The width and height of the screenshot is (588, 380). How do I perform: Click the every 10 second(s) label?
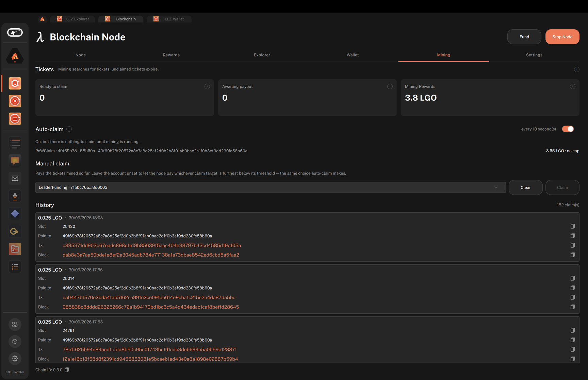click(x=539, y=129)
